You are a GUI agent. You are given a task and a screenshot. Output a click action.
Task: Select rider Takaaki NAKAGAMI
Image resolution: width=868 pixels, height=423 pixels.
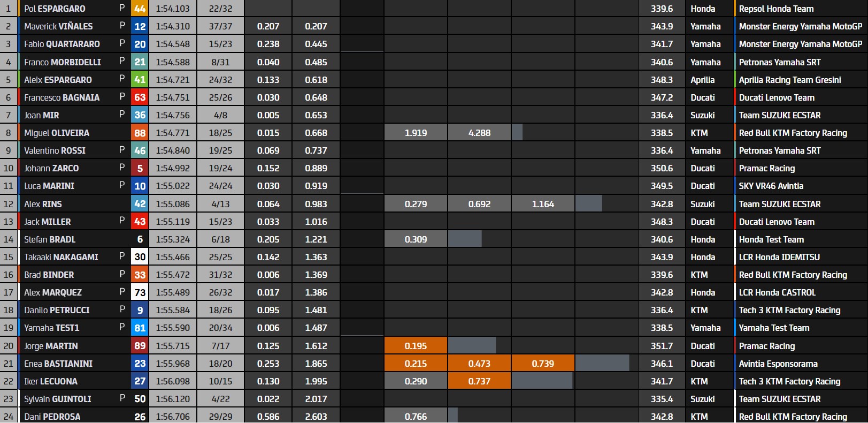(61, 257)
